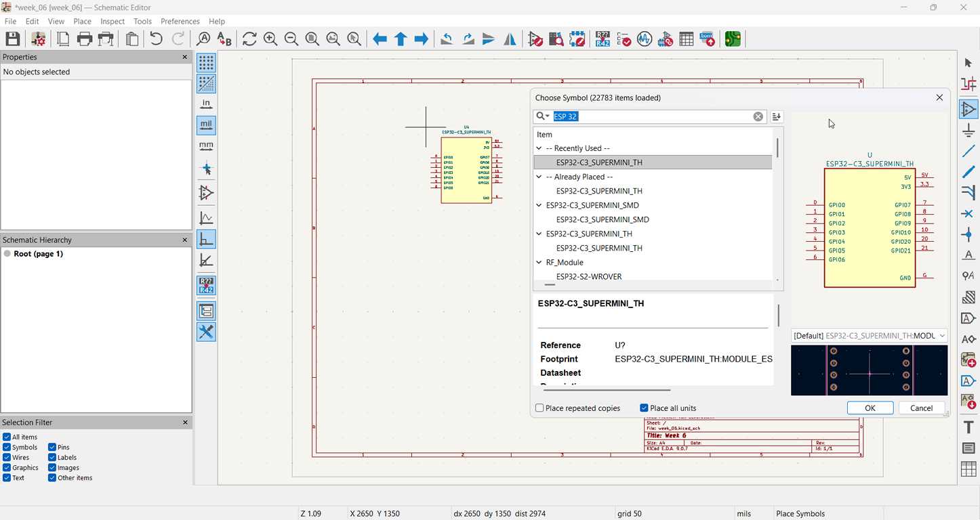
Task: Open the Find tool (magnifier with A)
Action: tap(203, 39)
